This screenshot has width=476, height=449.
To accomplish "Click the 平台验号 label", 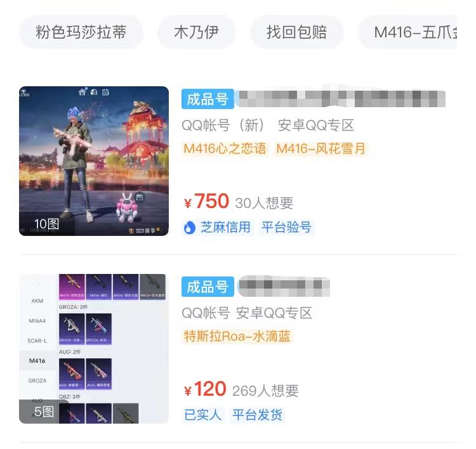I will (x=287, y=227).
